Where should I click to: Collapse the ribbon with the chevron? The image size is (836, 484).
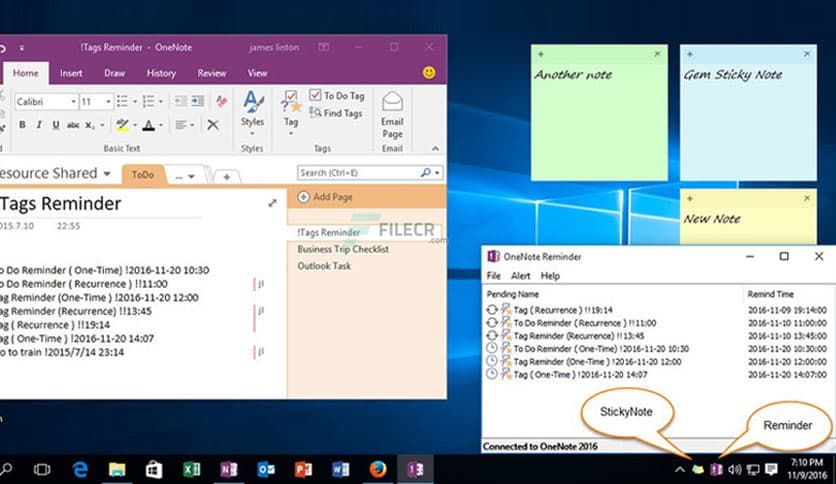[x=436, y=149]
